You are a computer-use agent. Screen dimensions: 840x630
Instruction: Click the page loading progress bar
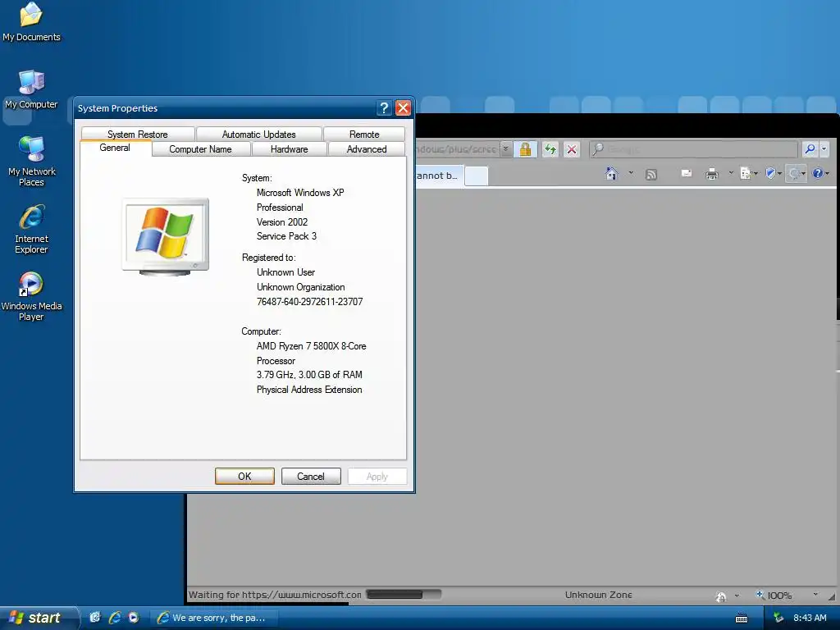(404, 594)
